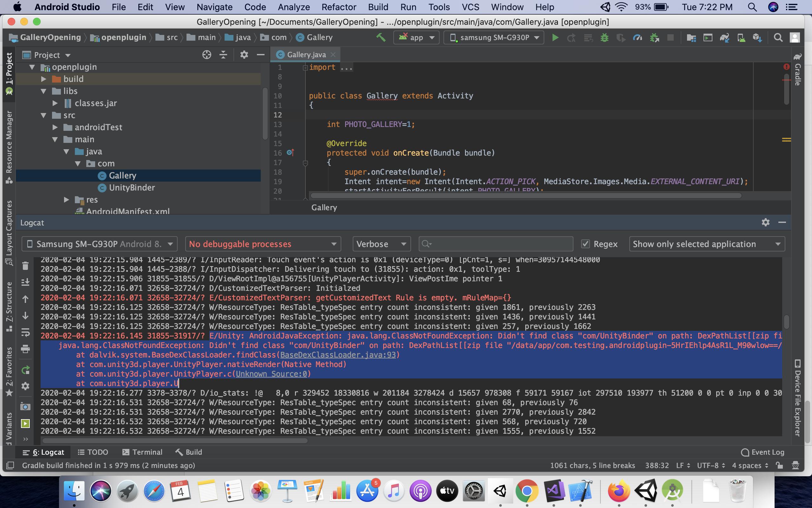Image resolution: width=812 pixels, height=508 pixels.
Task: Toggle the Gradle side panel
Action: pos(798,70)
